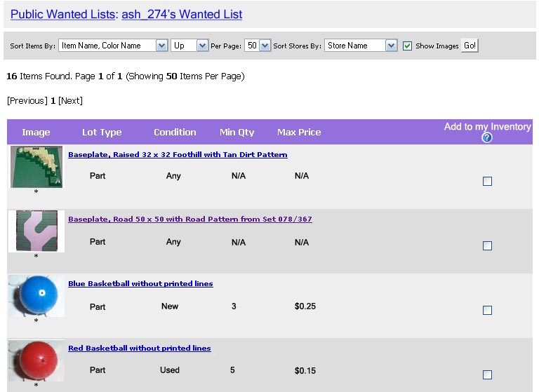
Task: Tick the Red Basketball inventory checkbox
Action: coord(487,374)
